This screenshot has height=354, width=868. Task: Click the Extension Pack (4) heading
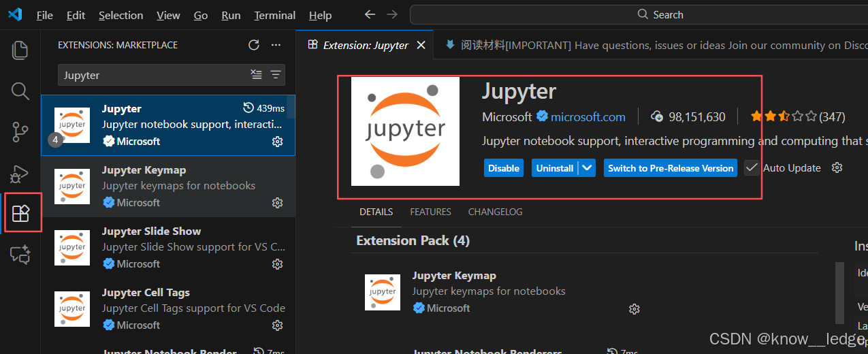tap(413, 240)
